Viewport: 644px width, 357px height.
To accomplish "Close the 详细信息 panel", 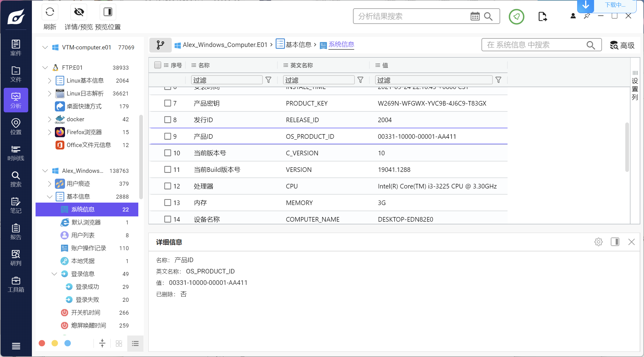I will pos(631,242).
